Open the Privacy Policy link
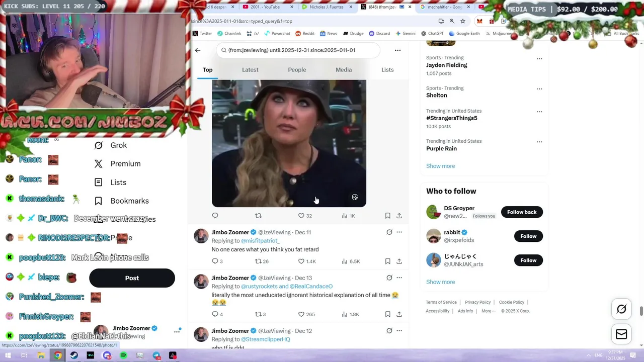644x362 pixels. (478, 302)
